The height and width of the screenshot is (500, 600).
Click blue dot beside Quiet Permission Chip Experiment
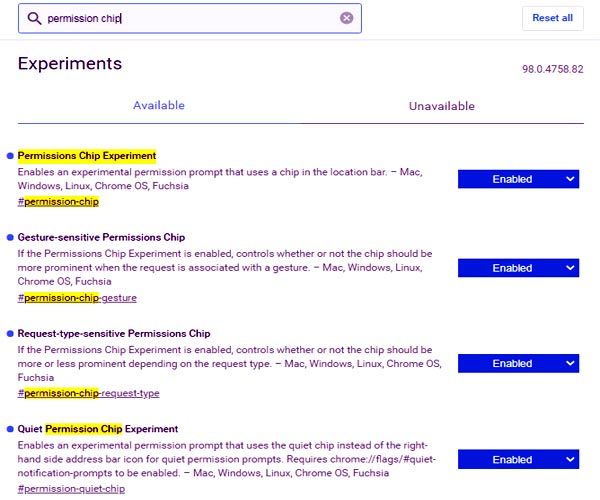click(x=10, y=429)
